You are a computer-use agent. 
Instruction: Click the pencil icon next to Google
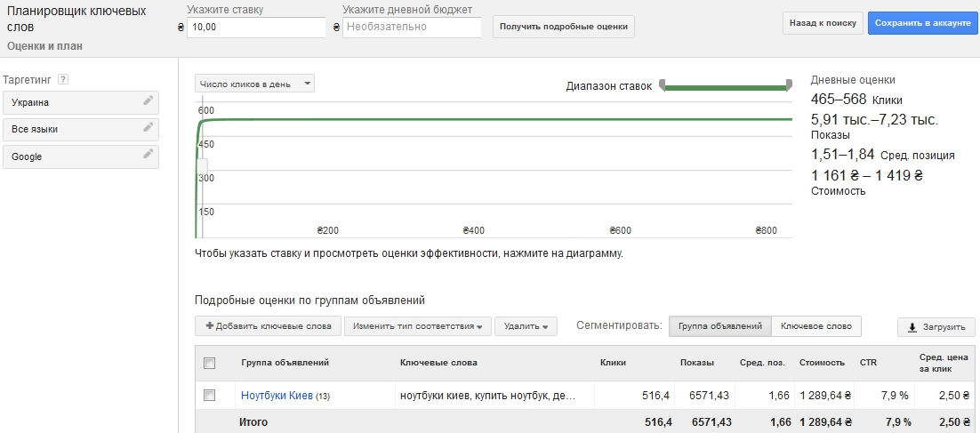(149, 155)
